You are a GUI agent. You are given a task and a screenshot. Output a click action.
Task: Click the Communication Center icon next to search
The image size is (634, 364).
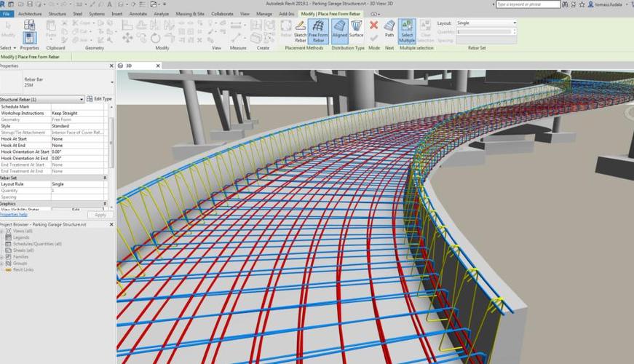pos(574,4)
